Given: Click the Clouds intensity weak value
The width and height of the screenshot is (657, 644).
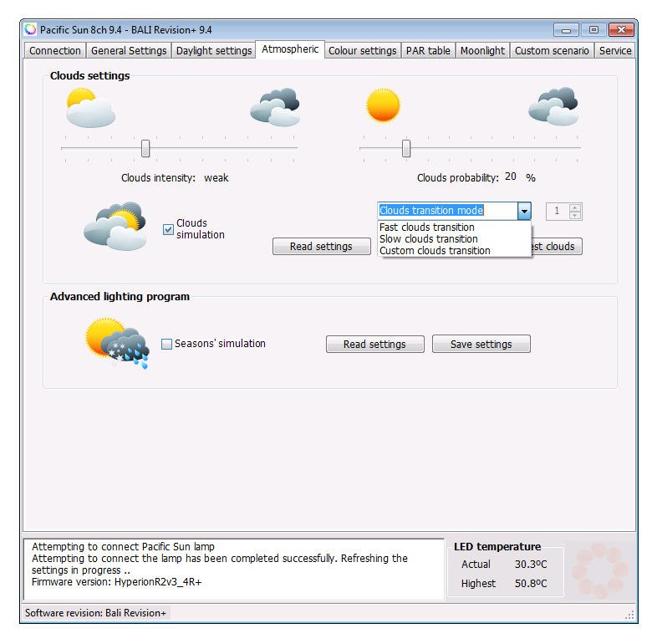Looking at the screenshot, I should click(216, 178).
